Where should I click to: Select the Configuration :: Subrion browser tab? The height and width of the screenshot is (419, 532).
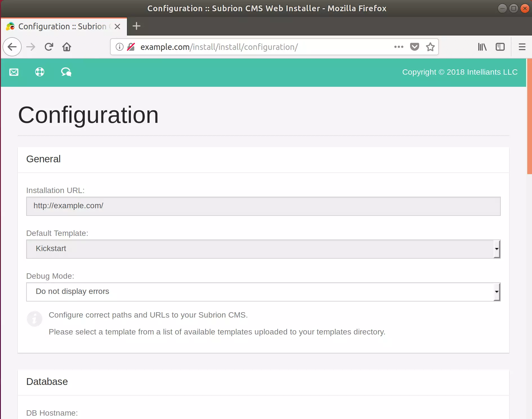click(64, 26)
